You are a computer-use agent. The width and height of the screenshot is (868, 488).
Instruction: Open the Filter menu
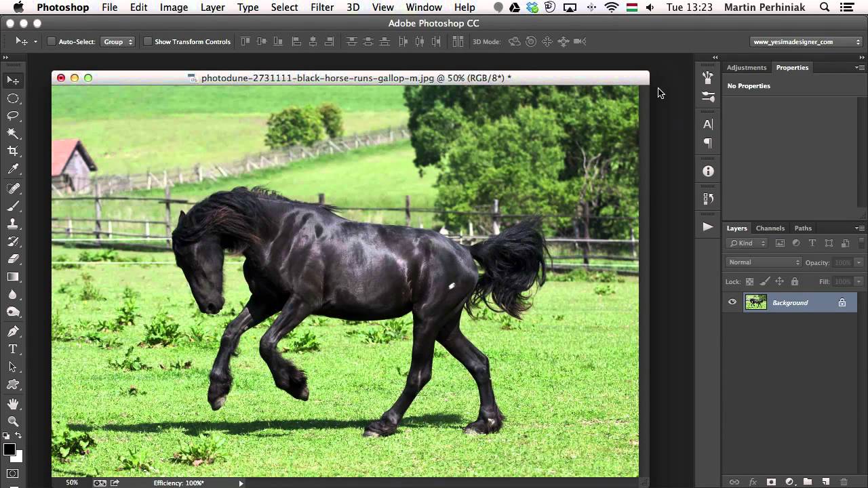tap(322, 7)
